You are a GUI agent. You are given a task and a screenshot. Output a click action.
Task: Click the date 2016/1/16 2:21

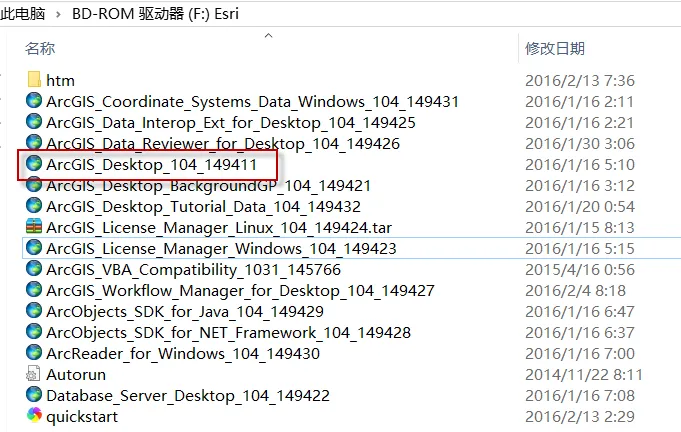(x=579, y=123)
